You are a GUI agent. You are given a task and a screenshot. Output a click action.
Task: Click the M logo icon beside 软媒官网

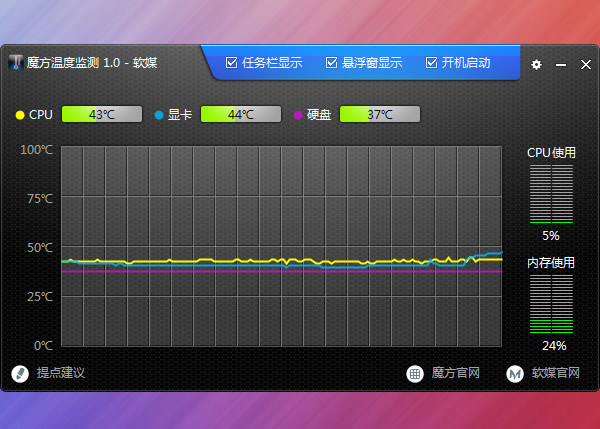click(514, 373)
